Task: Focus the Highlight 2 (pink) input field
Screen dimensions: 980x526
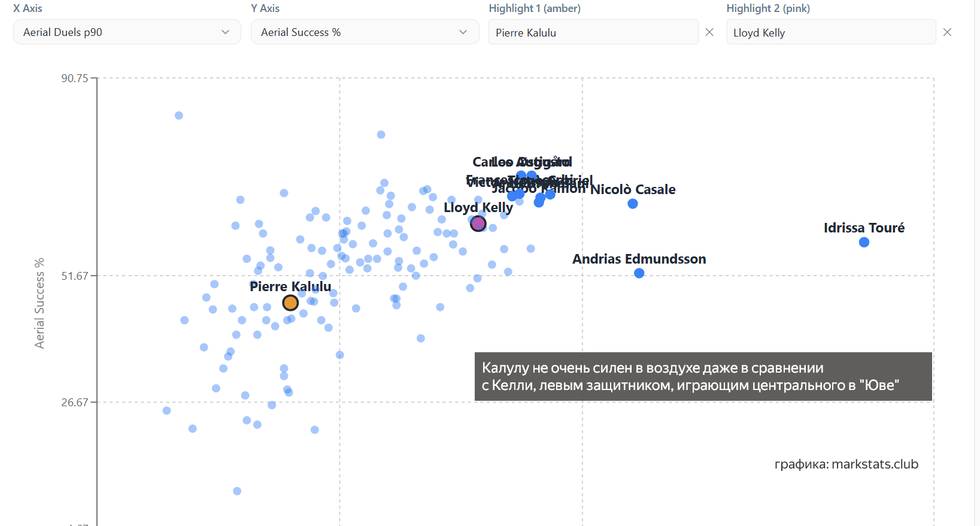Action: tap(830, 32)
